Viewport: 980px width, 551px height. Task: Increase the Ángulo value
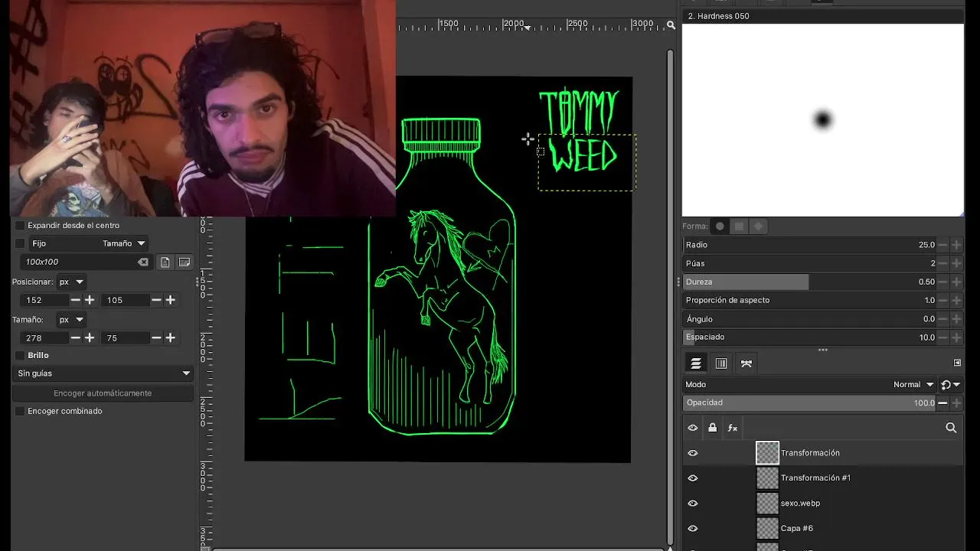[956, 319]
